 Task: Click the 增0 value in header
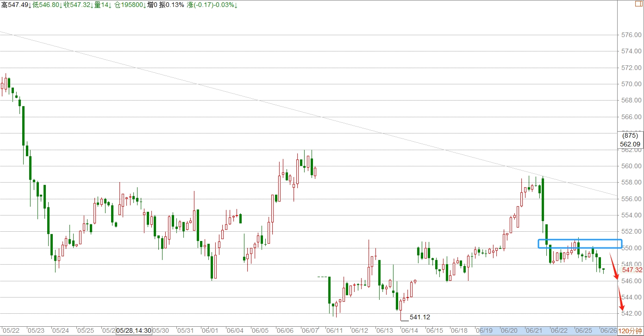pyautogui.click(x=151, y=5)
